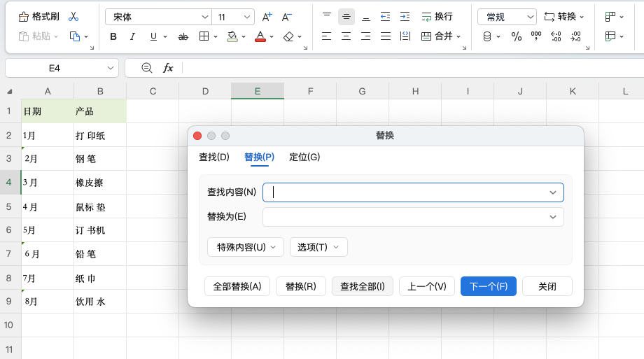Viewport: 644px width, 359px height.
Task: Click the zoom magnifier in formula bar
Action: click(146, 68)
